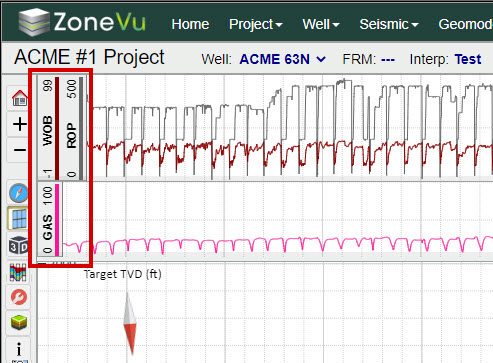This screenshot has height=363, width=493.
Task: Zoom out with the minus button
Action: 20,150
